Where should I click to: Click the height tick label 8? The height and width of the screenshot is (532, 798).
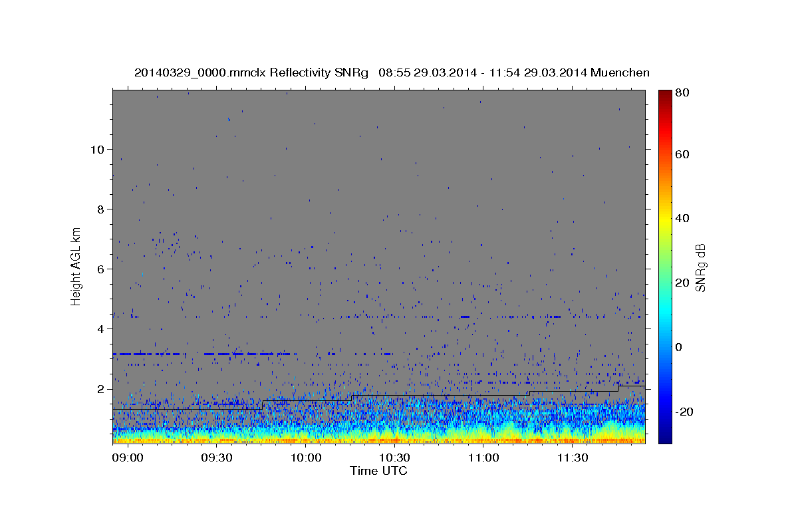pyautogui.click(x=100, y=209)
